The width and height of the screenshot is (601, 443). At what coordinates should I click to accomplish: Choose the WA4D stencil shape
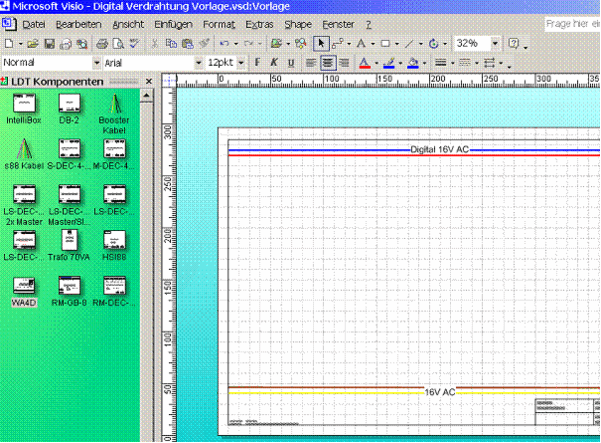[24, 290]
